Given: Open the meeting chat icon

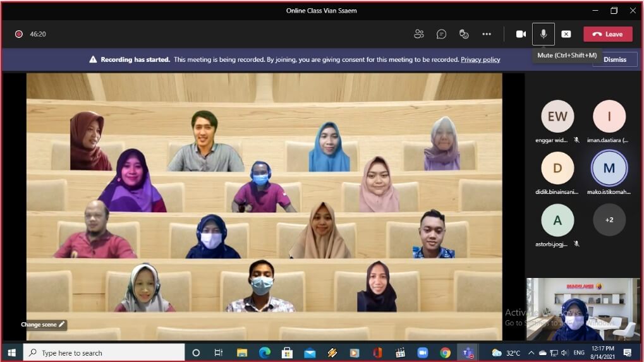Looking at the screenshot, I should 441,34.
